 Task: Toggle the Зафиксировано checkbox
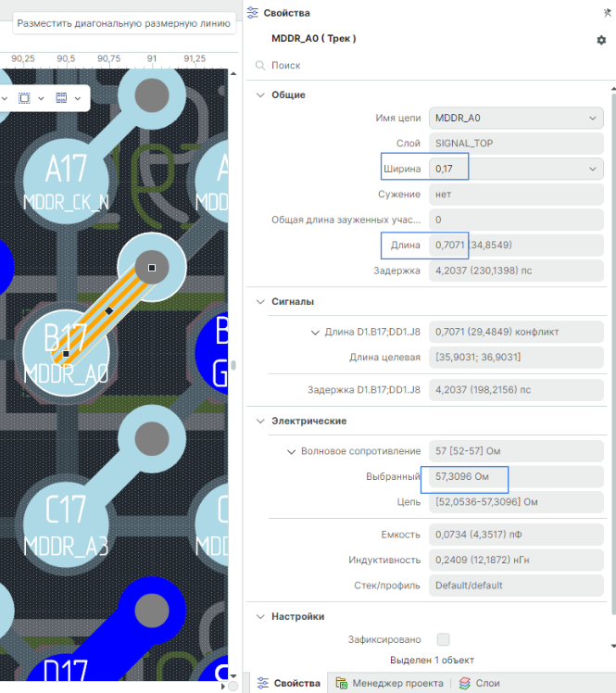(443, 639)
